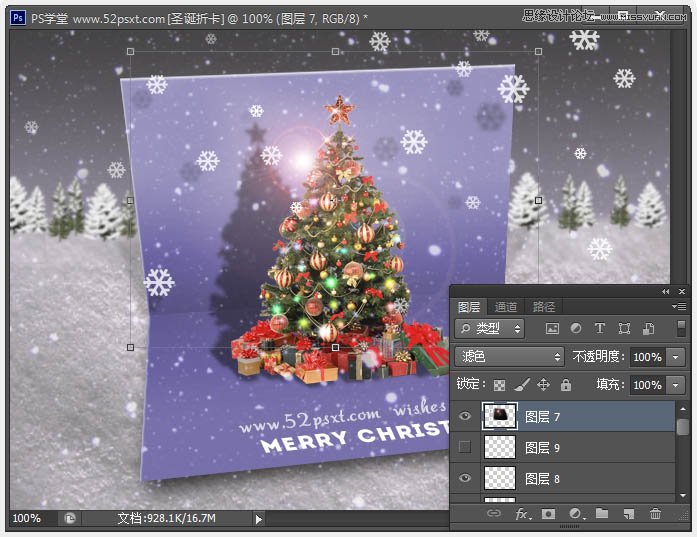Filter layers by shape layer icon
This screenshot has height=537, width=697.
tap(624, 329)
